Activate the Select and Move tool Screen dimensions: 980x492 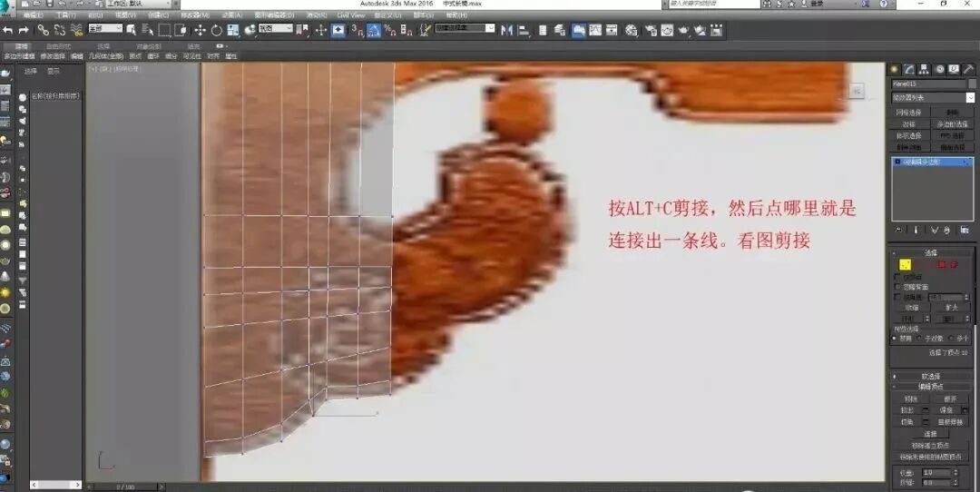[x=200, y=29]
